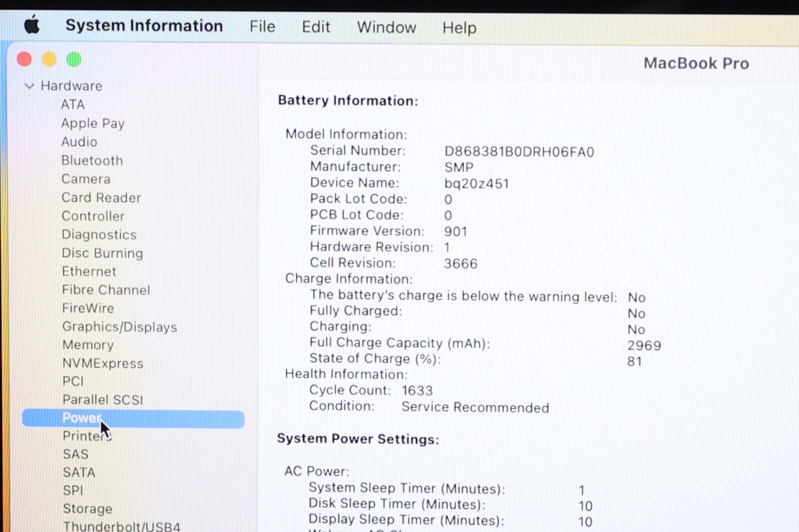Choose Memory from the sidebar
Viewport: 799px width, 532px height.
(88, 345)
